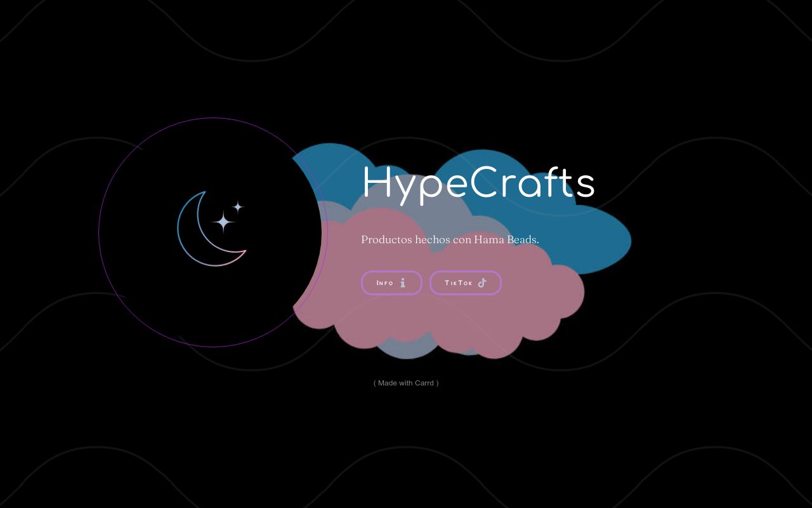Viewport: 812px width, 508px height.
Task: Open the Info section
Action: 391,283
